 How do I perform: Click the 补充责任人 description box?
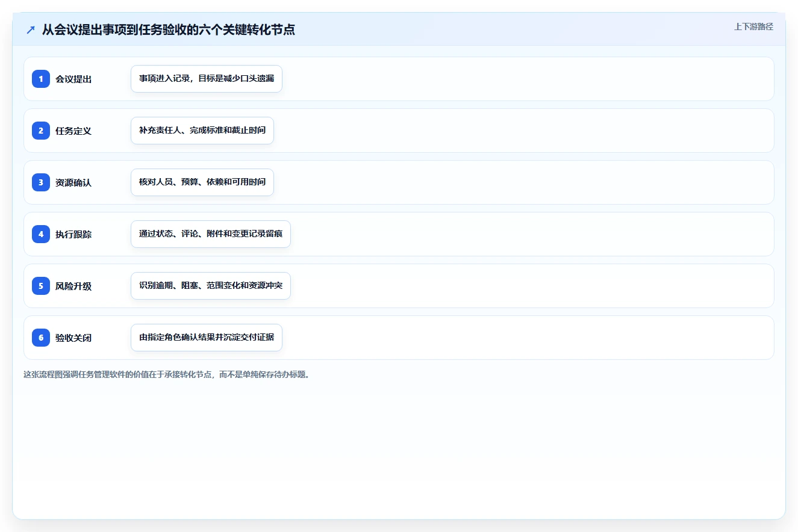click(x=202, y=131)
